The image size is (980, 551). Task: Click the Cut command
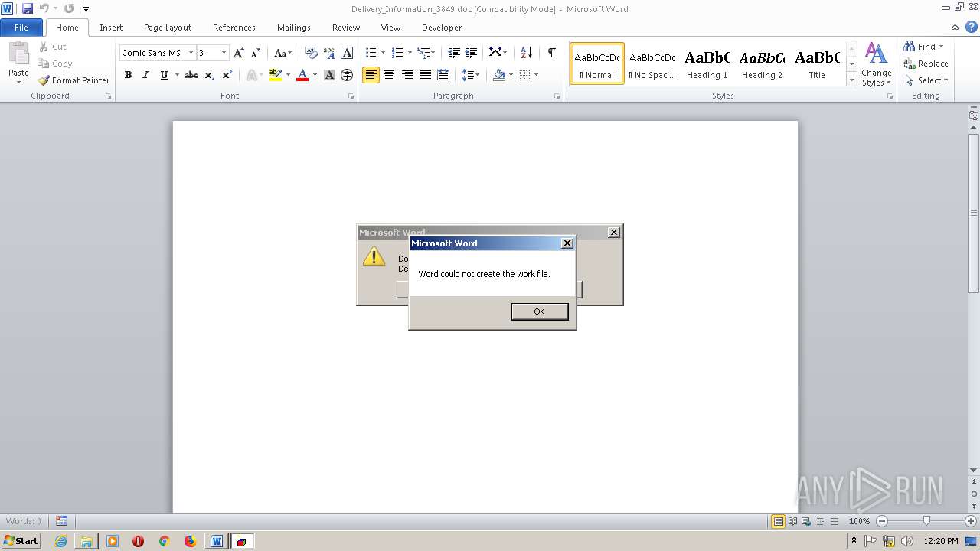point(53,47)
